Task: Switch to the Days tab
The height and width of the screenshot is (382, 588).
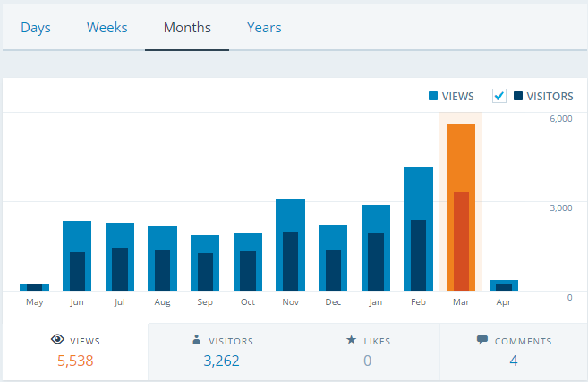Action: [36, 28]
